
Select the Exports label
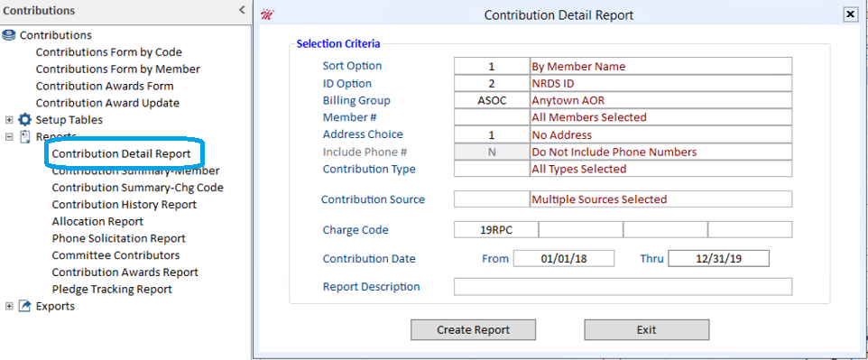pyautogui.click(x=55, y=306)
